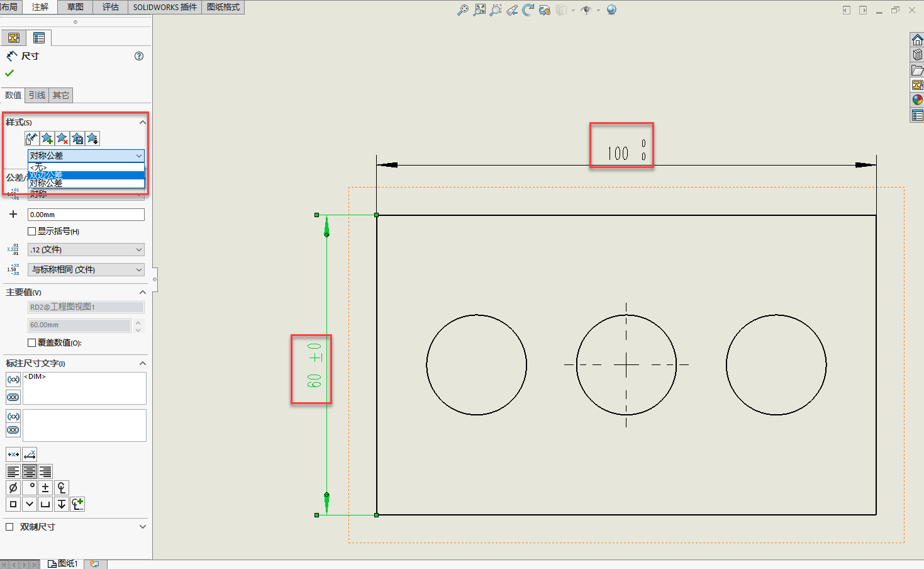Open File Explorer in task pane

(x=918, y=70)
